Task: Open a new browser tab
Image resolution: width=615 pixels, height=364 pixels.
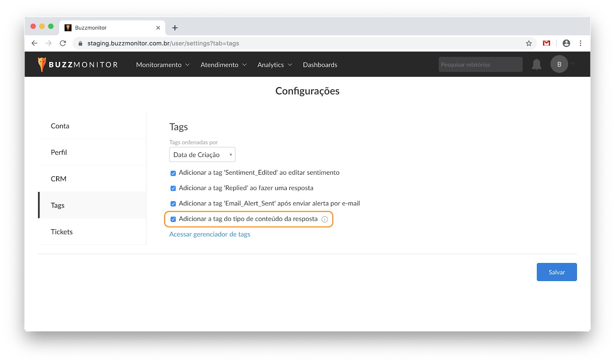Action: (175, 28)
